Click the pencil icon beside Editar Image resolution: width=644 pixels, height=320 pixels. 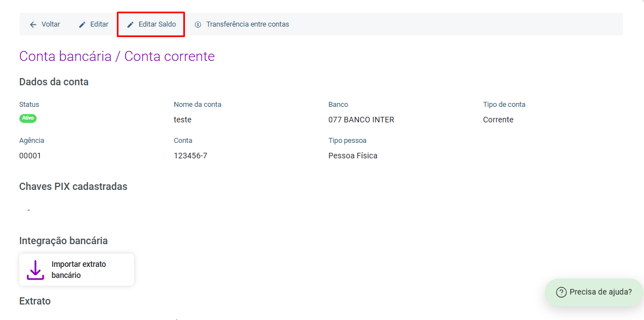tap(82, 25)
